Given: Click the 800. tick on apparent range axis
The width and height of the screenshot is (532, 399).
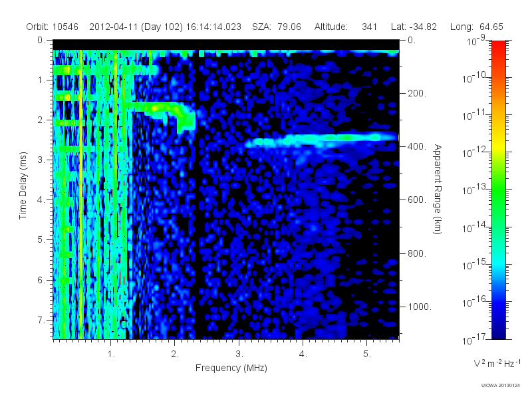Looking at the screenshot, I should 417,253.
